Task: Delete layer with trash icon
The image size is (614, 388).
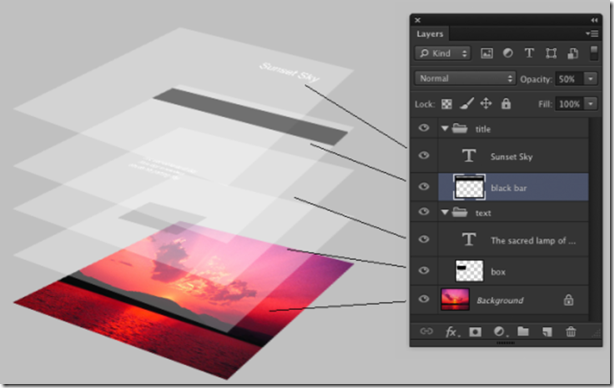Action: click(571, 332)
